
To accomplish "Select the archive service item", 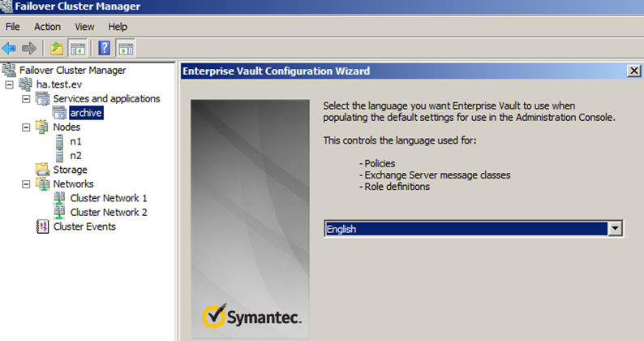I will pos(86,113).
